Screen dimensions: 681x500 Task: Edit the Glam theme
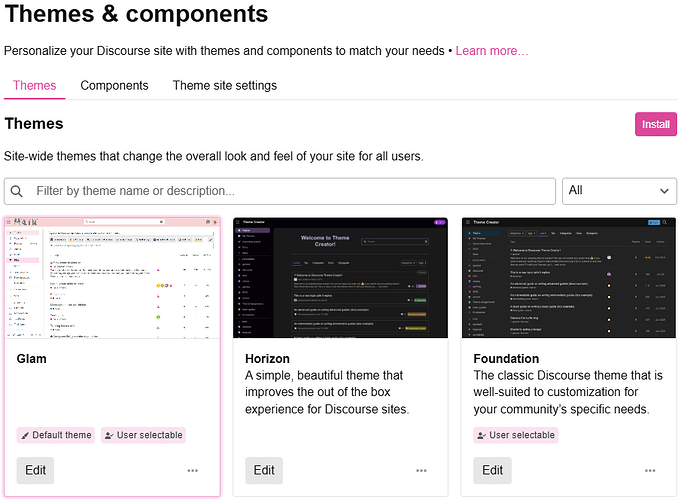click(35, 470)
